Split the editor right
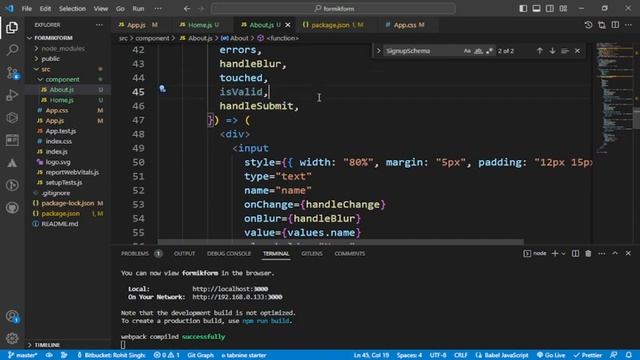Image resolution: width=640 pixels, height=360 pixels. (x=615, y=25)
